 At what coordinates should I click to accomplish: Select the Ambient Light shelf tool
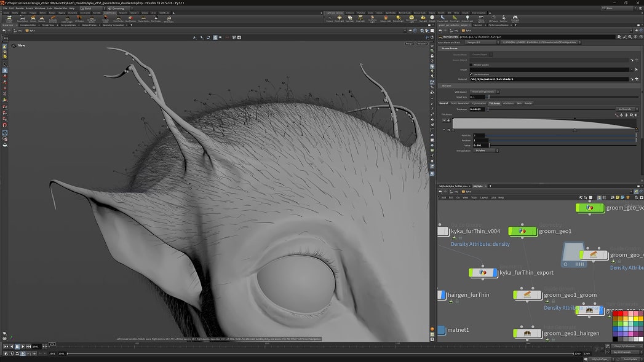[x=467, y=18]
